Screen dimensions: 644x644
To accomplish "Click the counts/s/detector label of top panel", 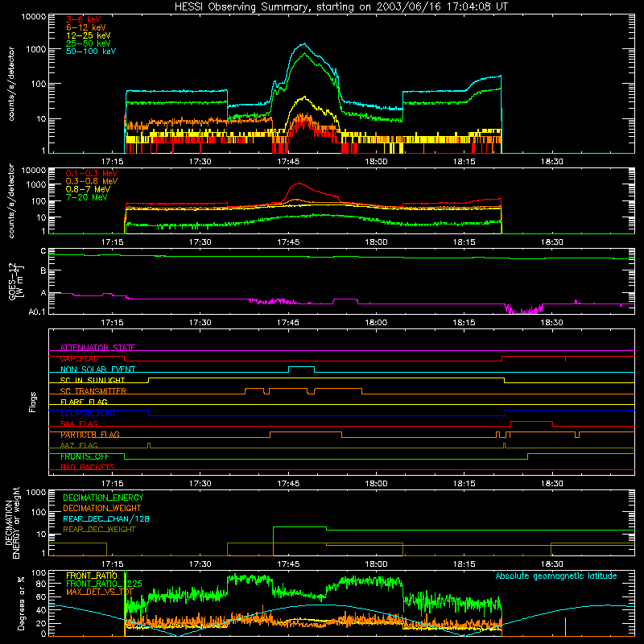I will coord(11,84).
